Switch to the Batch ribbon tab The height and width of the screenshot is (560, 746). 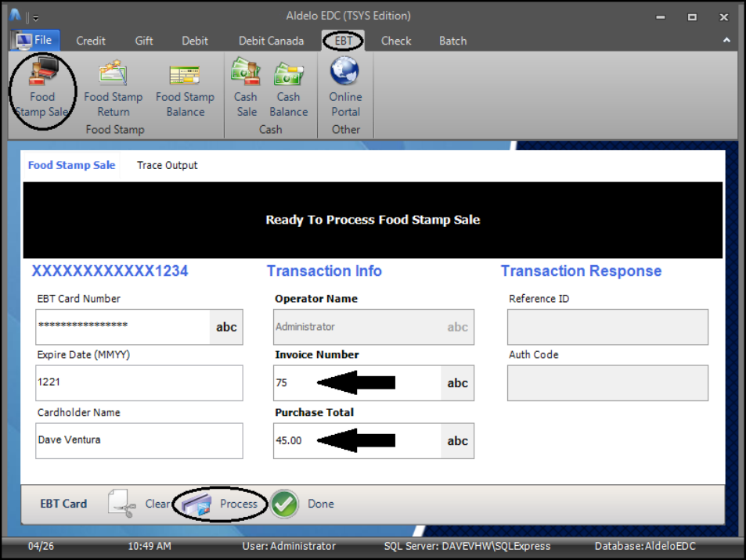coord(452,41)
